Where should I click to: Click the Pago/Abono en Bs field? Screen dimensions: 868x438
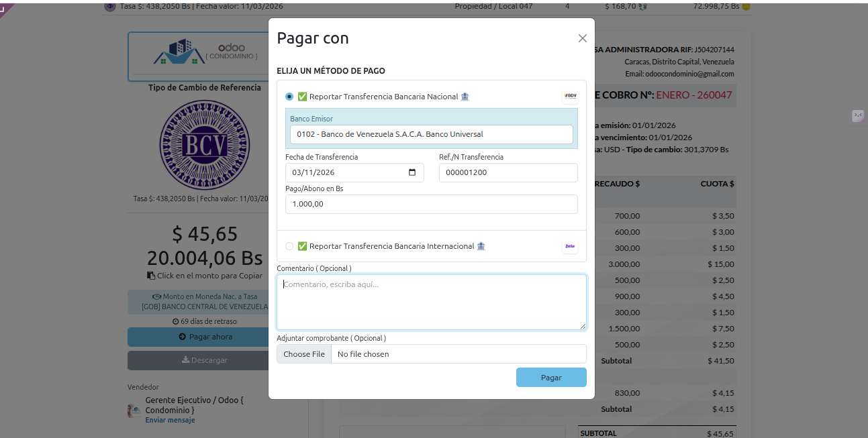(431, 204)
